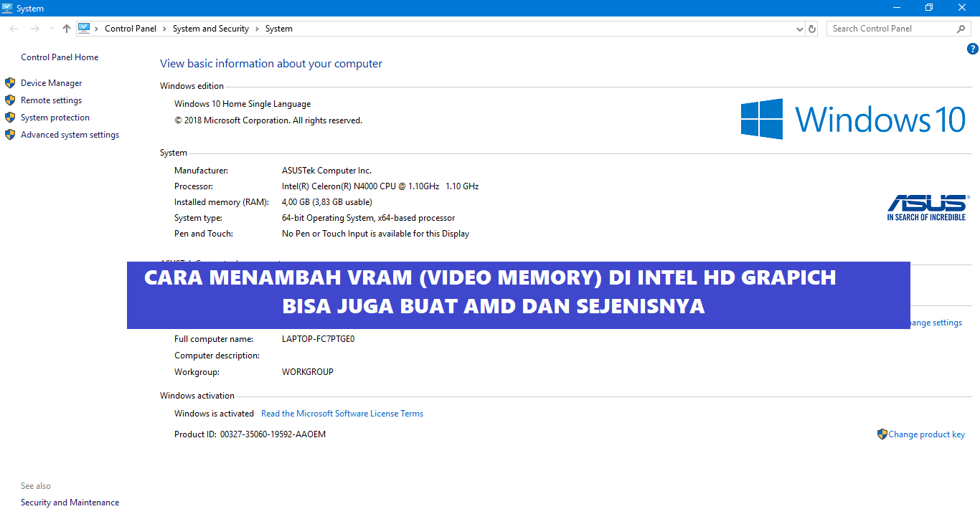Click the Forward navigation arrow

pos(34,29)
